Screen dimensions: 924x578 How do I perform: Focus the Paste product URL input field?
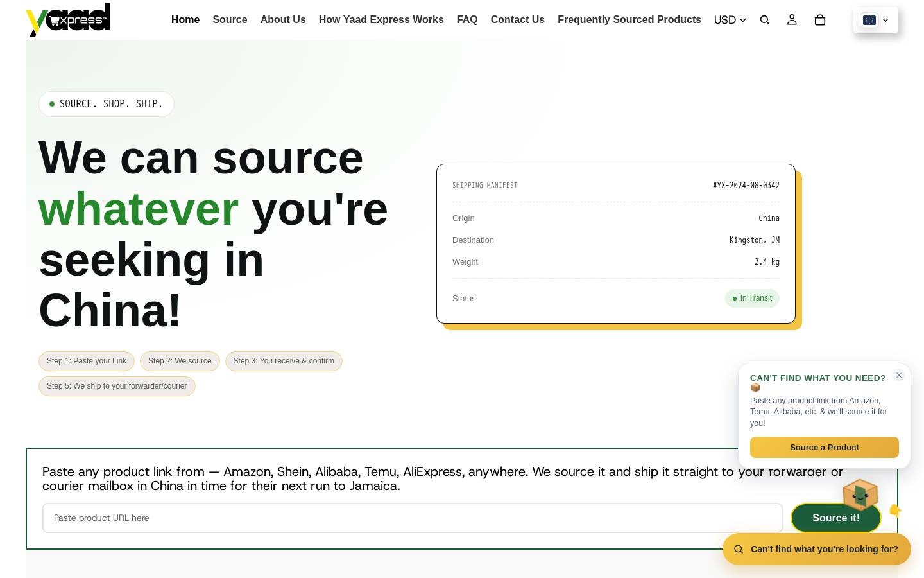click(x=413, y=518)
